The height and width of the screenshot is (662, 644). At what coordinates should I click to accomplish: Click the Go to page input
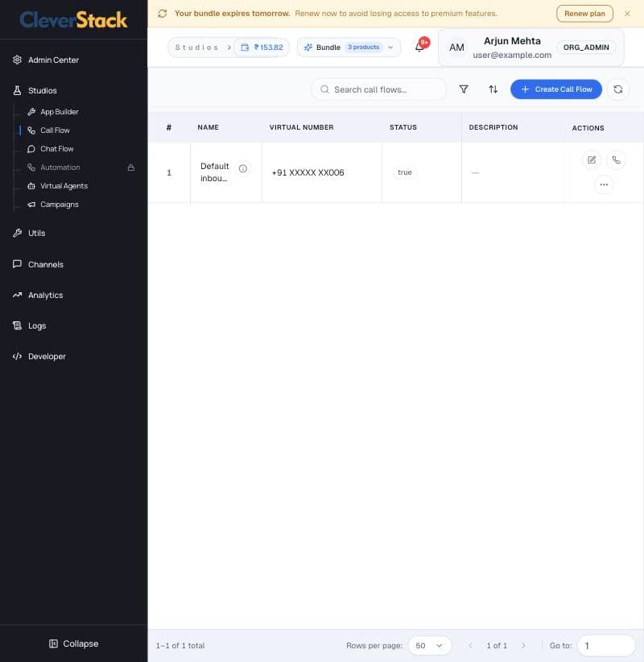(x=606, y=646)
